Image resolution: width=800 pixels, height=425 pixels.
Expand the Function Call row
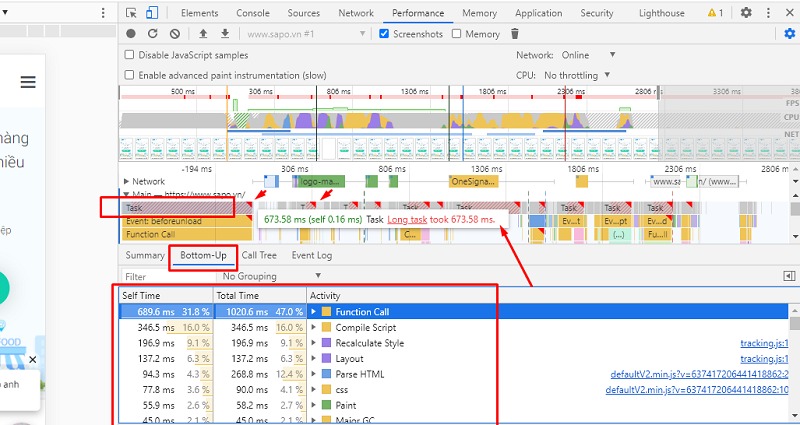coord(314,312)
